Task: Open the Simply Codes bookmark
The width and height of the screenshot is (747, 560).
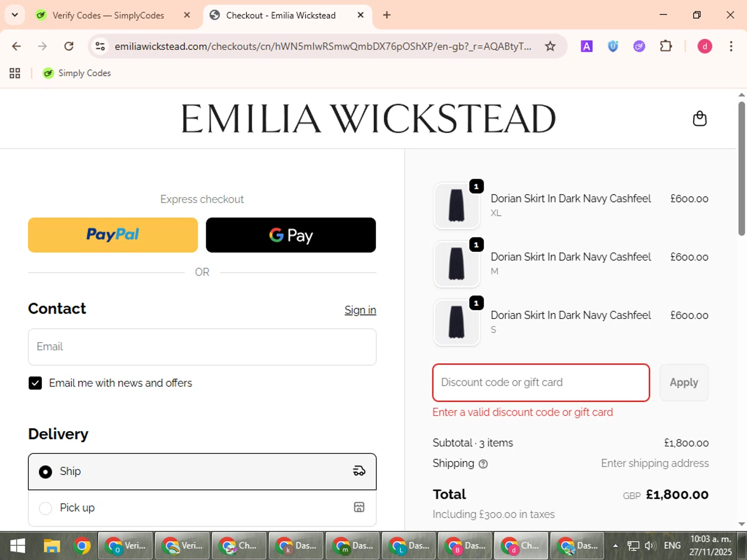Action: coord(77,73)
